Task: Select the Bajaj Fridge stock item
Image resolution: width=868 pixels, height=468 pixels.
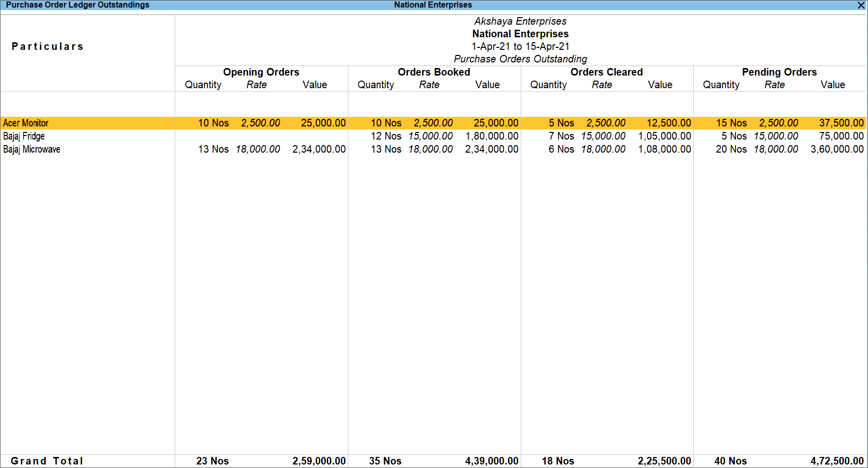Action: click(24, 136)
